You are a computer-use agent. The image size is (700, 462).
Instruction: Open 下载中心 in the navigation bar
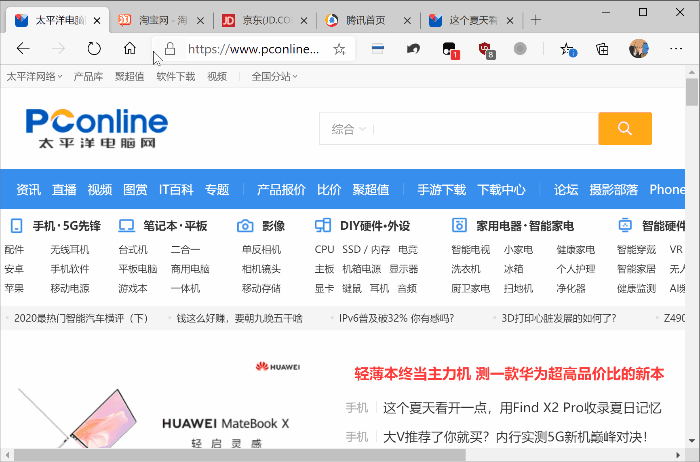(x=501, y=190)
